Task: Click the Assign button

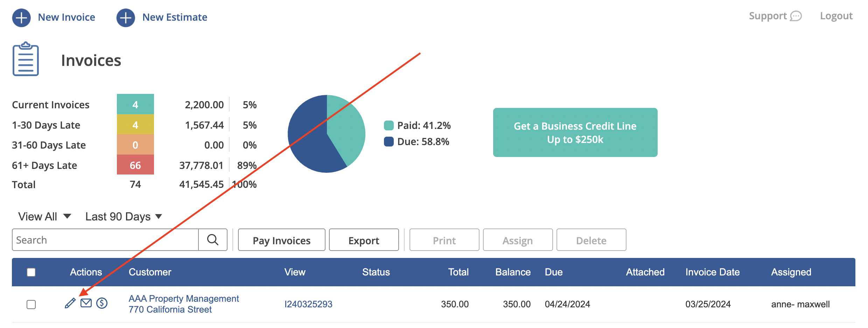Action: pos(518,240)
